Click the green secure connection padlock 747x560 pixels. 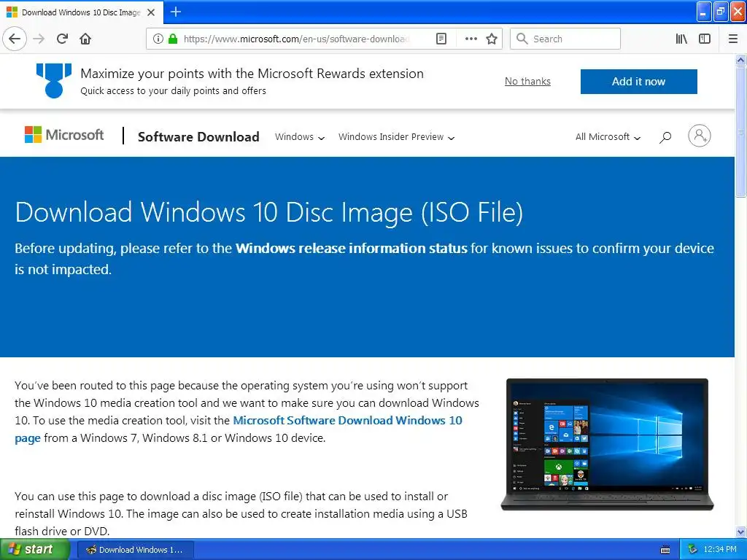tap(173, 39)
